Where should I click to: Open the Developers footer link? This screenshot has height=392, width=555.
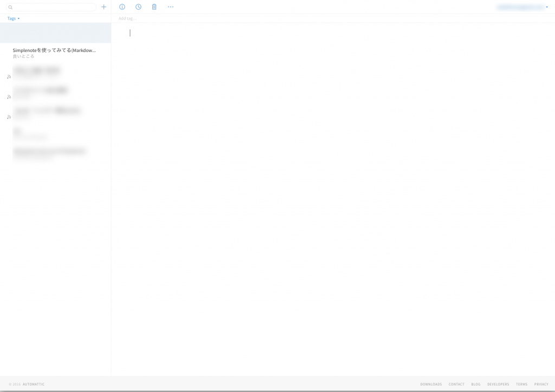(x=498, y=384)
